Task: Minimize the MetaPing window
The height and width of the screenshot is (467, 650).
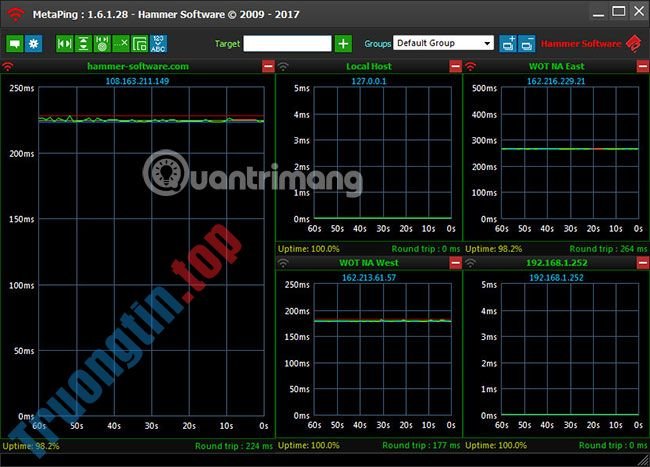Action: 598,12
